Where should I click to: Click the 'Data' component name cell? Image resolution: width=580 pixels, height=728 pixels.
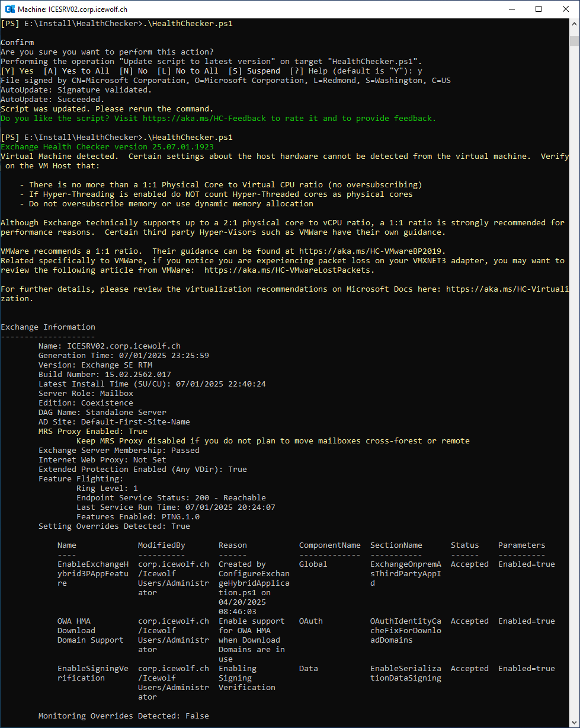[x=309, y=669]
